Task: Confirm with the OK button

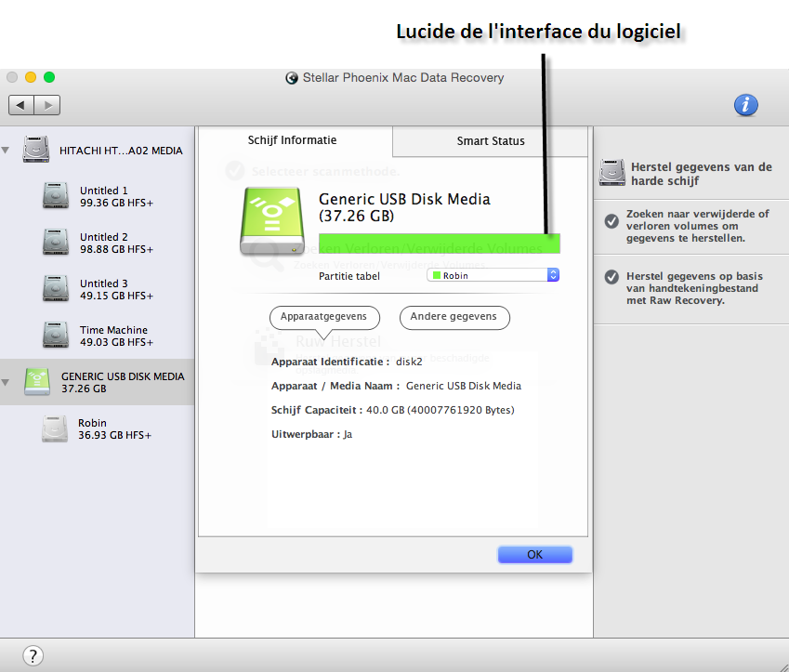Action: click(x=535, y=555)
